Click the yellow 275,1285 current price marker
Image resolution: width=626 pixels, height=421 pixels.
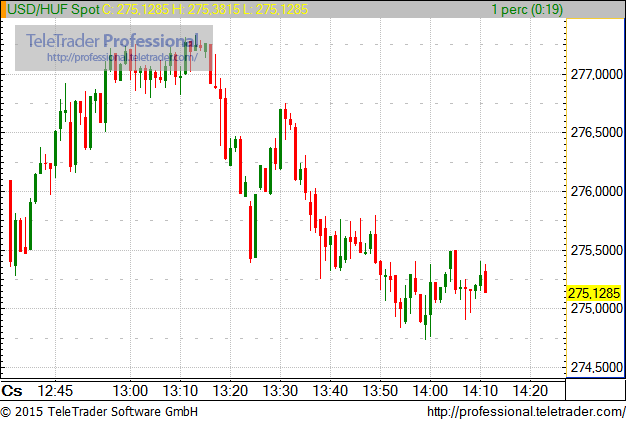click(x=594, y=293)
